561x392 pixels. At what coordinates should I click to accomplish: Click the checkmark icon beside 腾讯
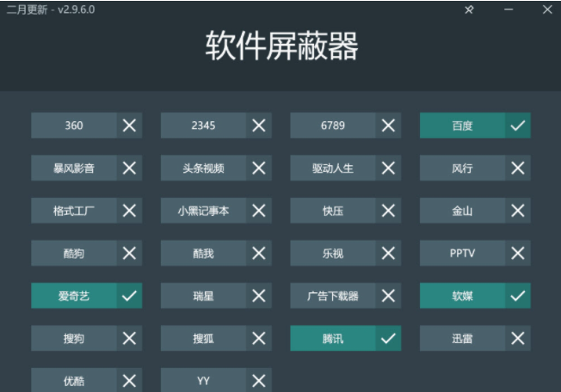point(388,338)
